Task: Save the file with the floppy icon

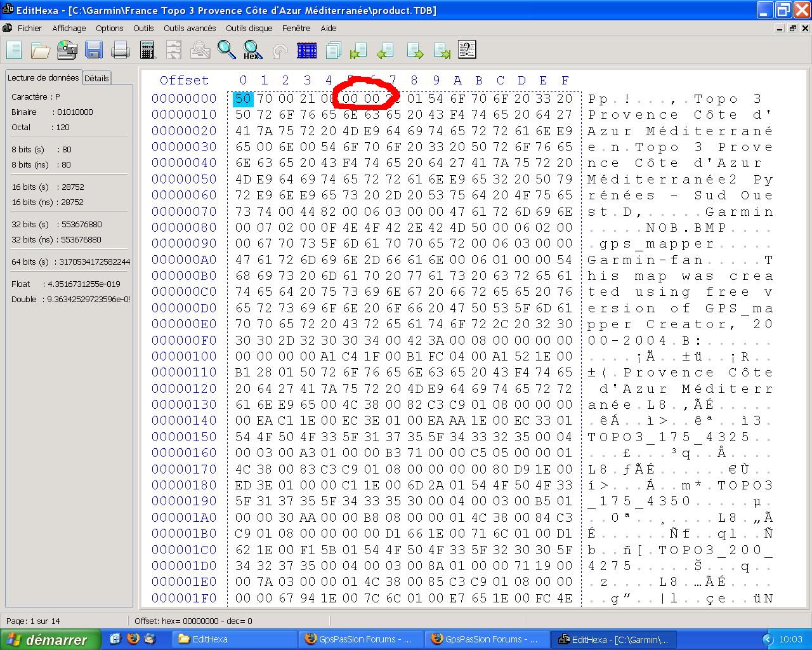Action: (94, 50)
